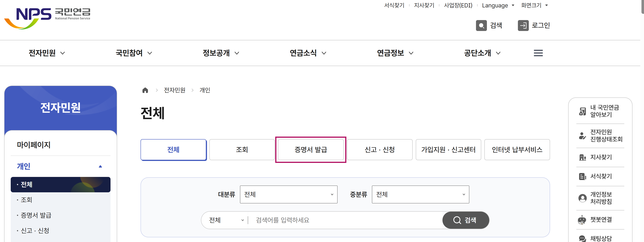Select 증명서 발급 item in sidebar

point(60,216)
